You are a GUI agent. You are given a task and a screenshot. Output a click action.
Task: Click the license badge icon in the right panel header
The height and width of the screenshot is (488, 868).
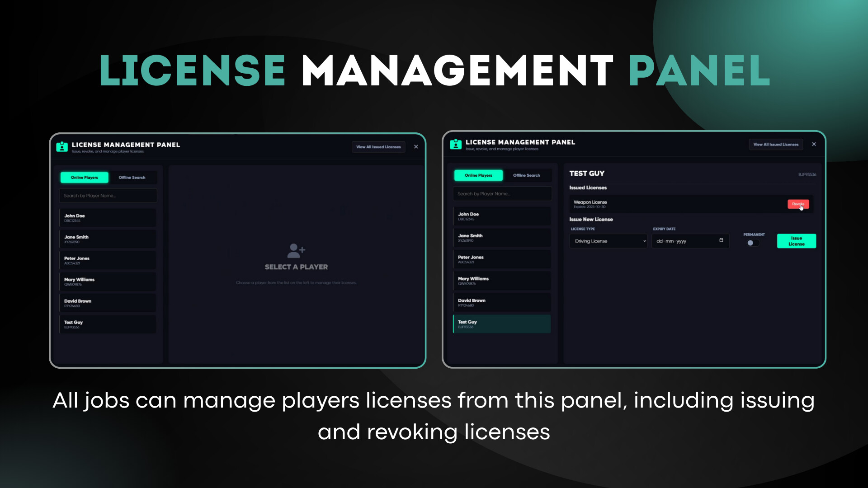coord(456,145)
